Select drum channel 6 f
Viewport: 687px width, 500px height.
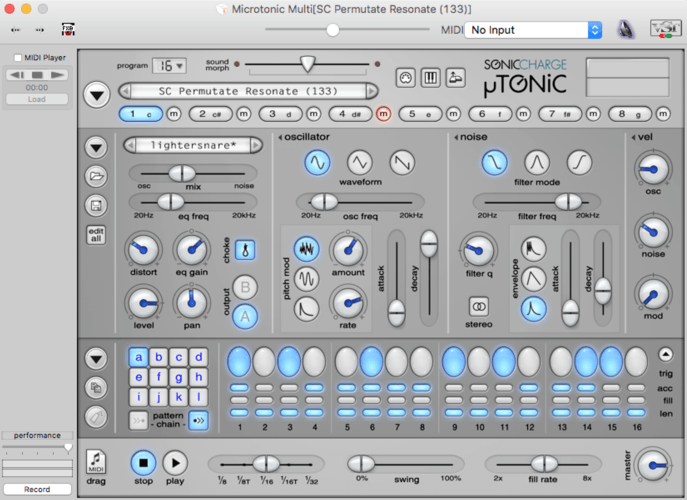coord(490,114)
